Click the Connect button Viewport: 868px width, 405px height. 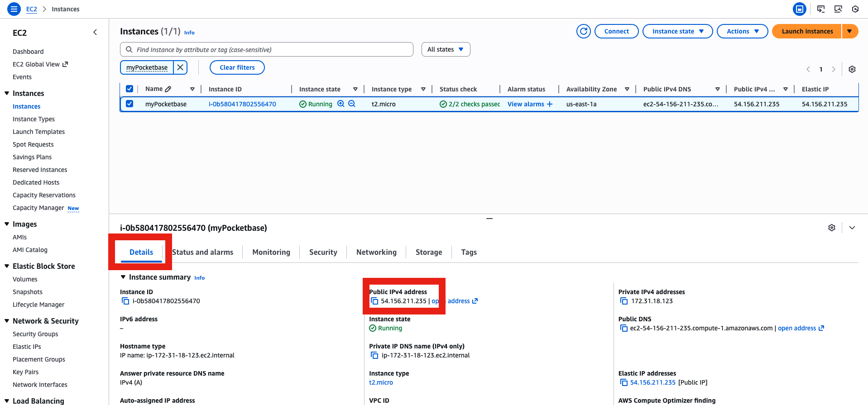617,31
